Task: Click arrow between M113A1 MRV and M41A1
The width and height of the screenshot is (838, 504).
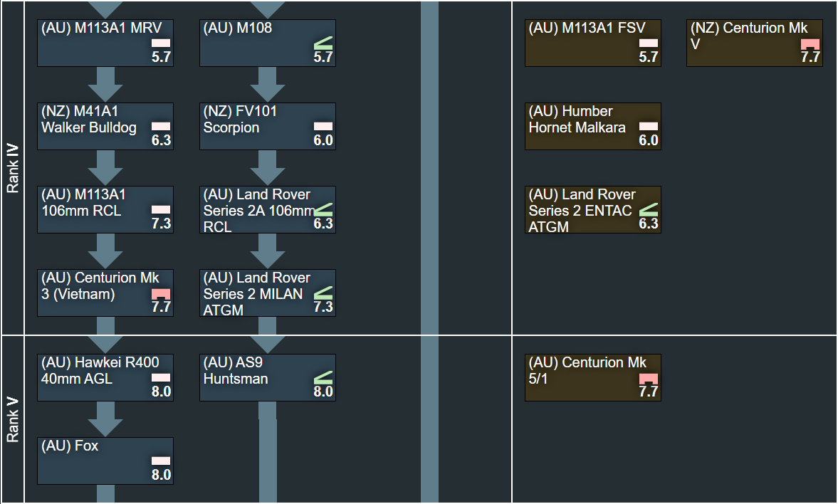Action: tap(105, 85)
